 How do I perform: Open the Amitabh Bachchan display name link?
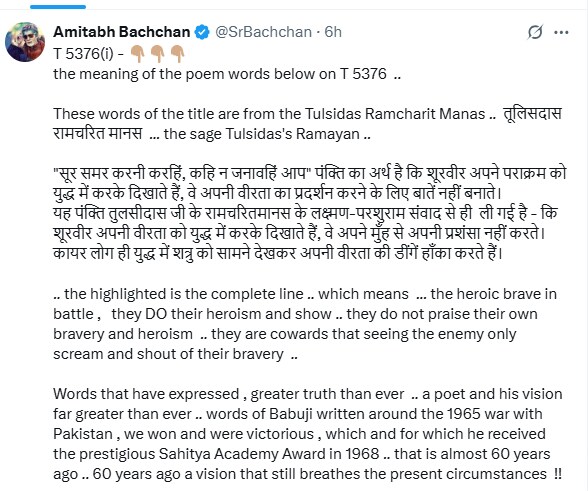tap(122, 32)
